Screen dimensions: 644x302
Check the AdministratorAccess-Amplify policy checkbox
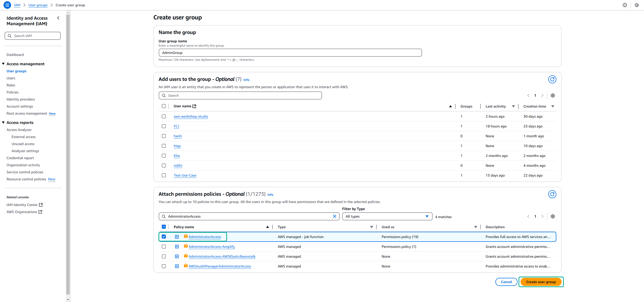(164, 247)
